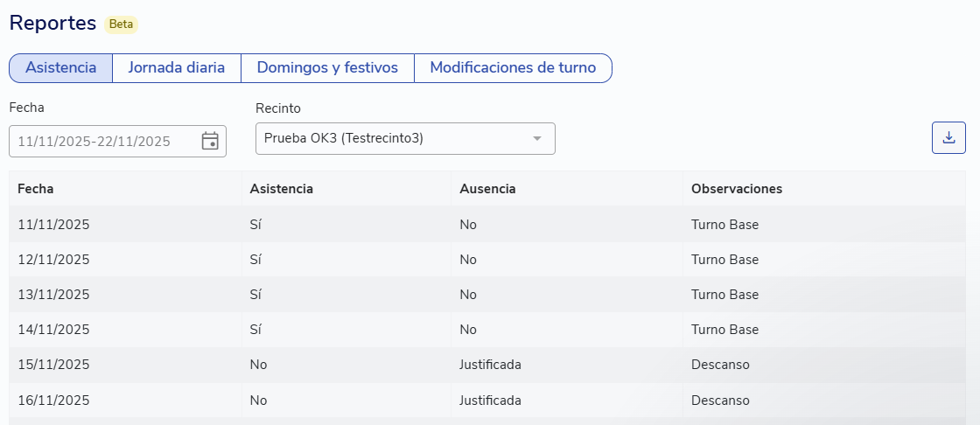Open the Prueba OK3 (Testrecinto3) combo box
The image size is (980, 425).
click(394, 138)
